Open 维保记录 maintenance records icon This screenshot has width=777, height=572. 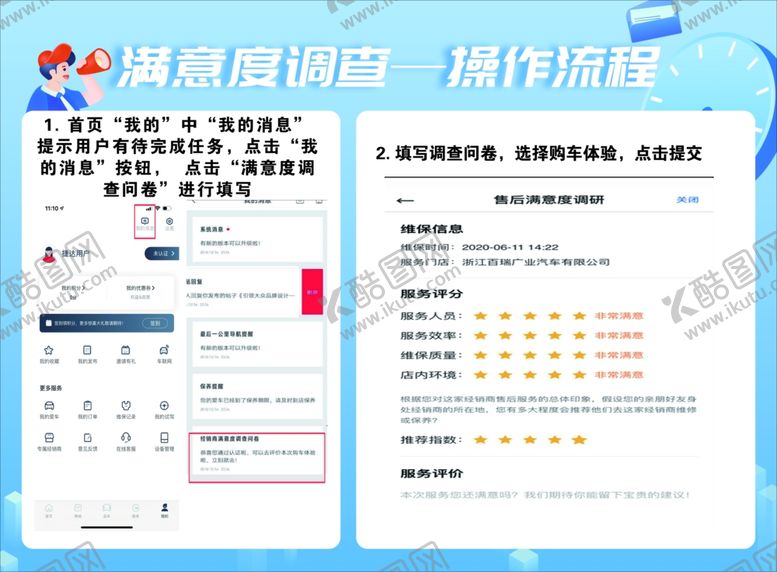126,405
